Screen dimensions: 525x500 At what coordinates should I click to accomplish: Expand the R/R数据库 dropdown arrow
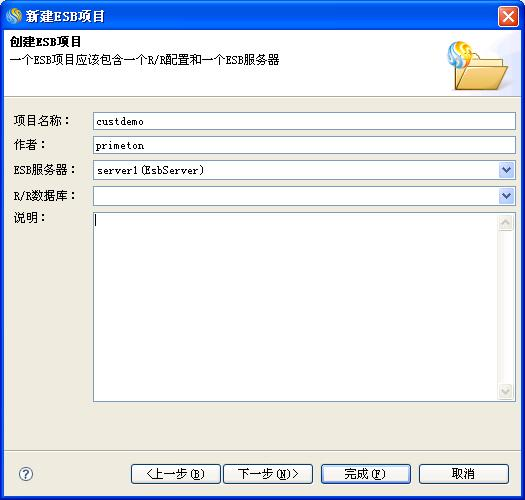pyautogui.click(x=506, y=196)
